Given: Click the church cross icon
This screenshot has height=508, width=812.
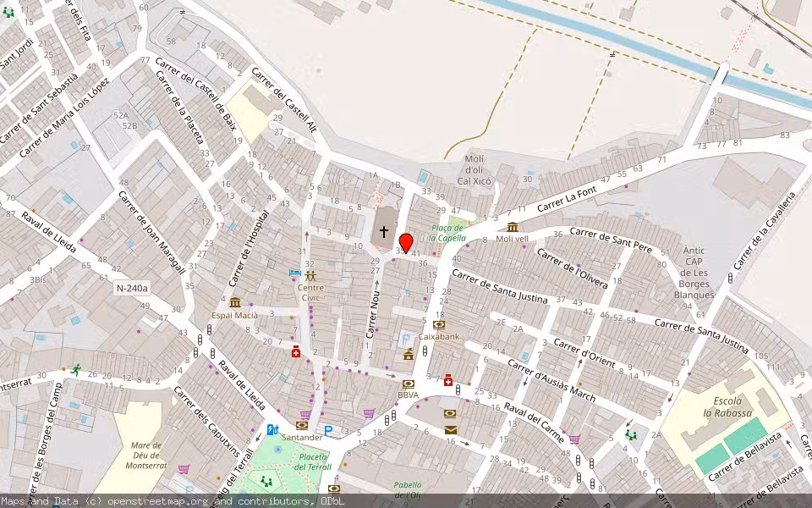Looking at the screenshot, I should pyautogui.click(x=383, y=229).
